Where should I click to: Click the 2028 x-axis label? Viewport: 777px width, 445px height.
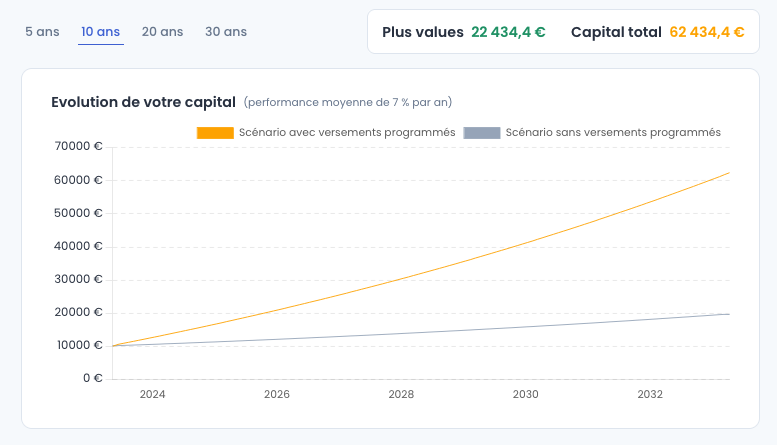tap(401, 395)
